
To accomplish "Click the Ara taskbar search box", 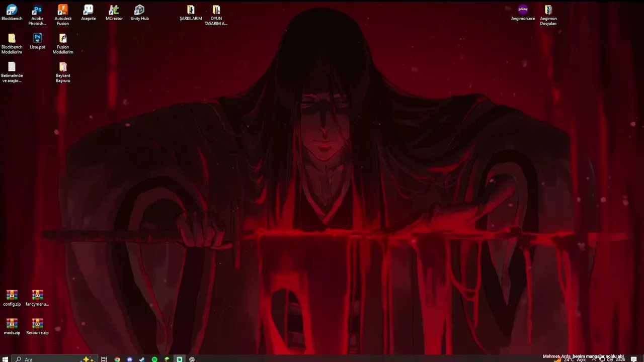I will point(54,359).
